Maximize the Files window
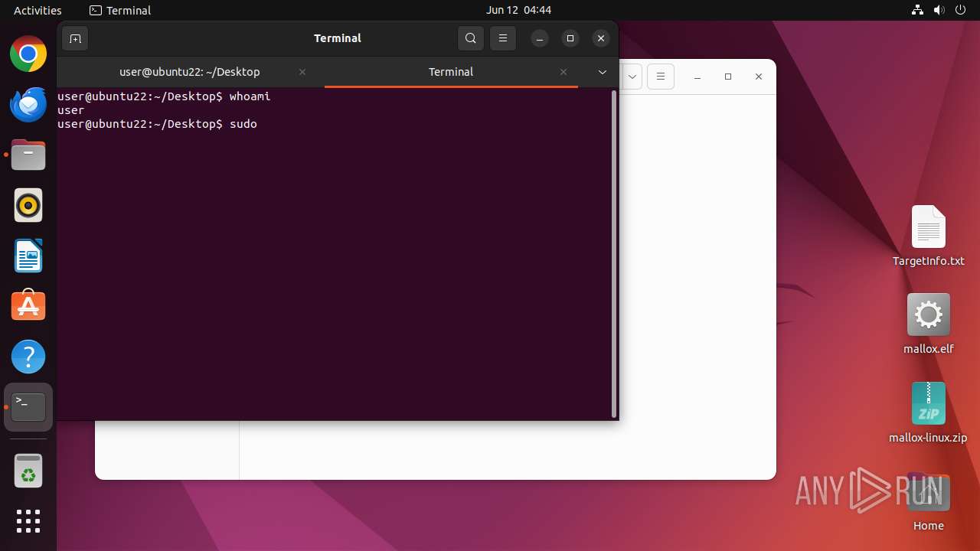Image resolution: width=980 pixels, height=551 pixels. point(728,77)
